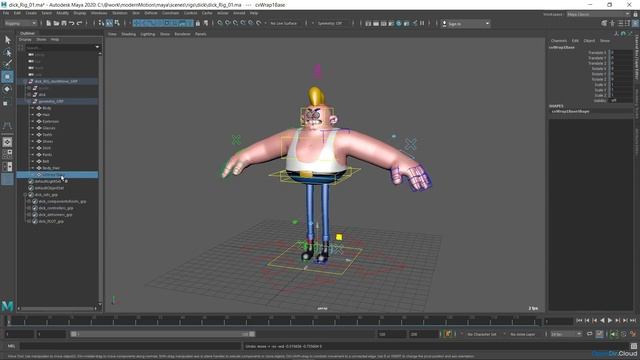This screenshot has height=360, width=640.
Task: Go to end of playback range
Action: click(633, 321)
